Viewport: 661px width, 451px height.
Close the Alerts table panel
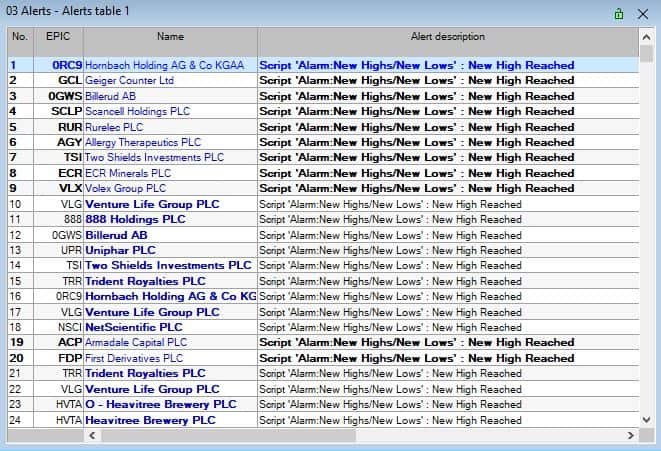pyautogui.click(x=644, y=13)
